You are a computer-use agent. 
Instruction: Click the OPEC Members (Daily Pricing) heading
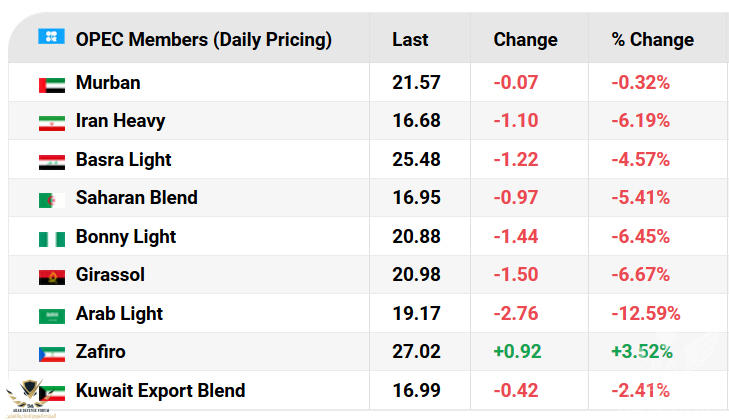203,40
